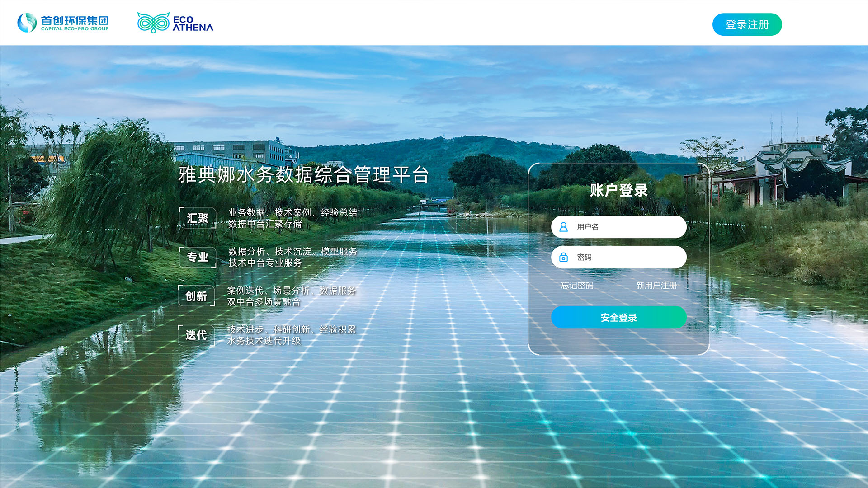Select the 创新 bracketed tag
The width and height of the screenshot is (868, 488).
196,296
